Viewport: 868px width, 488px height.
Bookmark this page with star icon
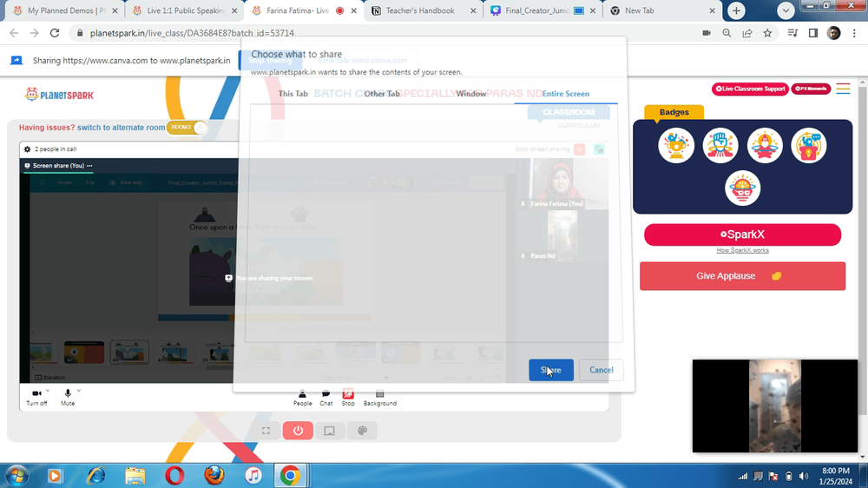pos(767,33)
